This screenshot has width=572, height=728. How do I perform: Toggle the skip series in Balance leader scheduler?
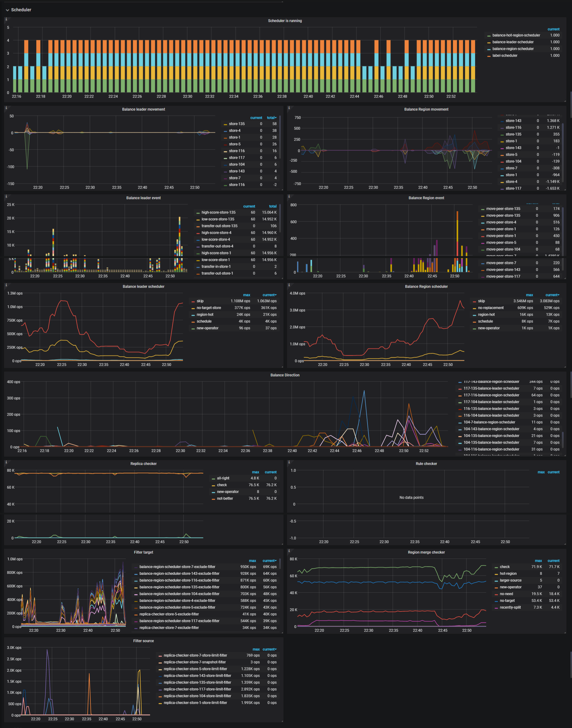pyautogui.click(x=200, y=301)
